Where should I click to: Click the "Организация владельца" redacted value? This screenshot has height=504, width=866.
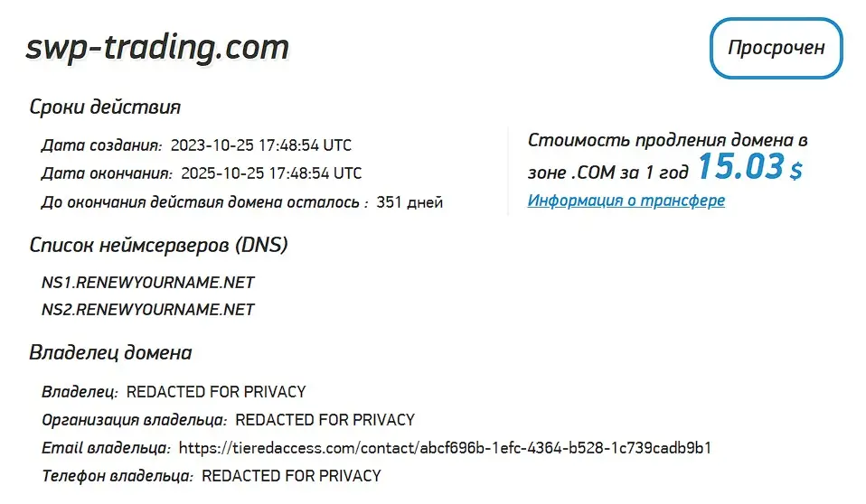[x=325, y=420]
